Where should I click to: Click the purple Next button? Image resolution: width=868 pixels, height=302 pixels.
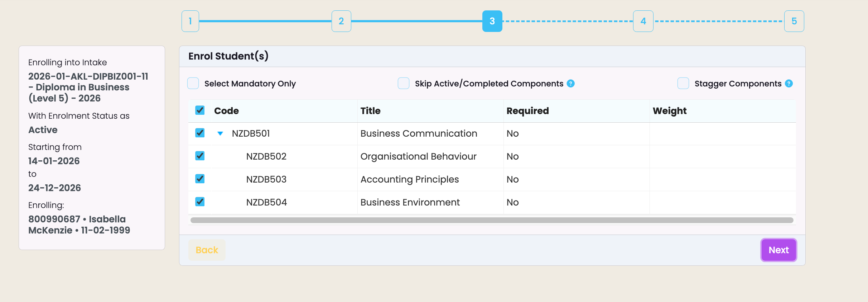779,250
